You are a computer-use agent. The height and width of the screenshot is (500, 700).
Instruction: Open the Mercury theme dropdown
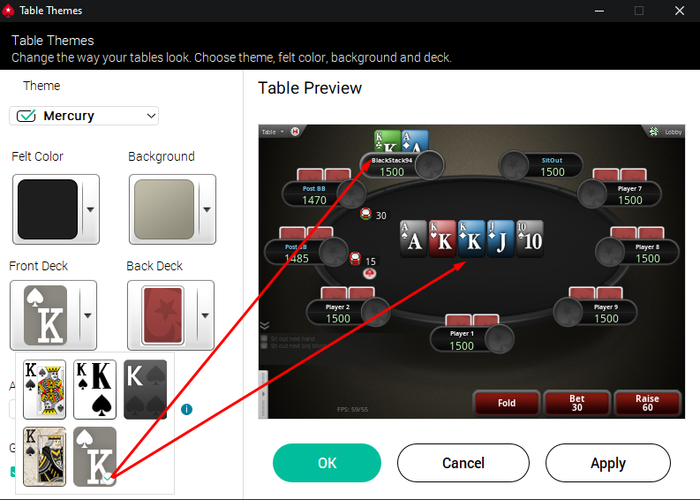pos(84,116)
